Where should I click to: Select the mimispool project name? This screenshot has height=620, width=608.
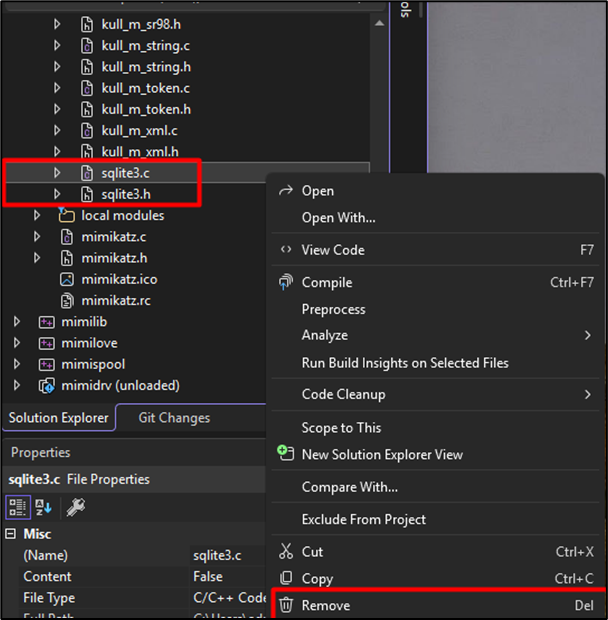[x=93, y=364]
